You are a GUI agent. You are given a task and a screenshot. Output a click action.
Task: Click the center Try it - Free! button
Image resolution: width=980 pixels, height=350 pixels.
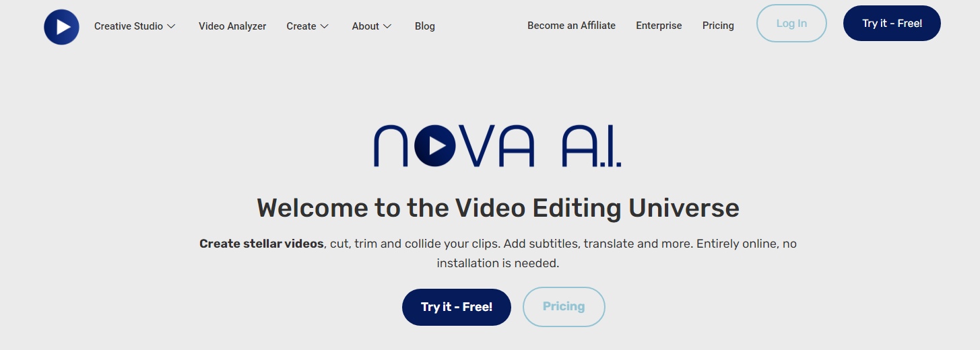457,307
